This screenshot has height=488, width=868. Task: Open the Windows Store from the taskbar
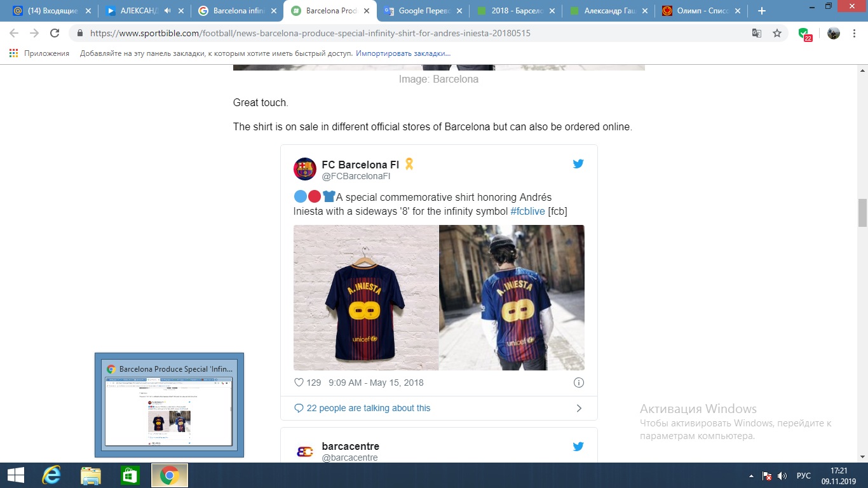coord(130,475)
